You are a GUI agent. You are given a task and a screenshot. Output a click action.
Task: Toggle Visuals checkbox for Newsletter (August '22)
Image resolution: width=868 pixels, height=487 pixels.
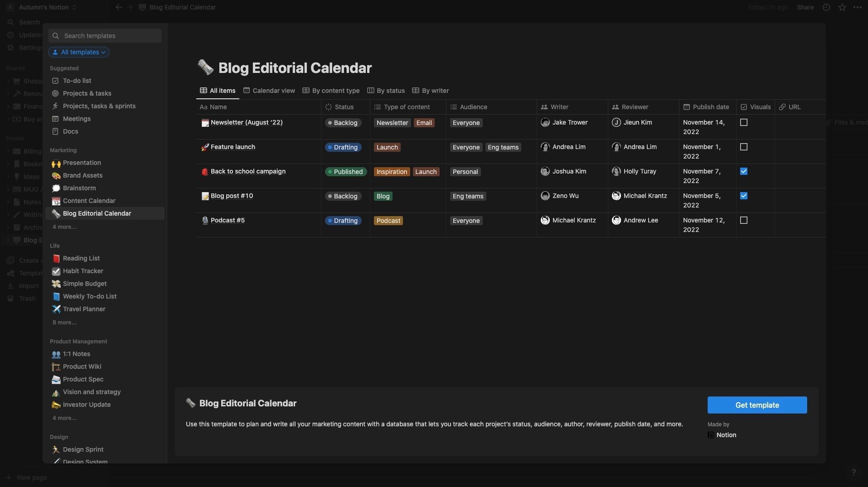coord(744,123)
